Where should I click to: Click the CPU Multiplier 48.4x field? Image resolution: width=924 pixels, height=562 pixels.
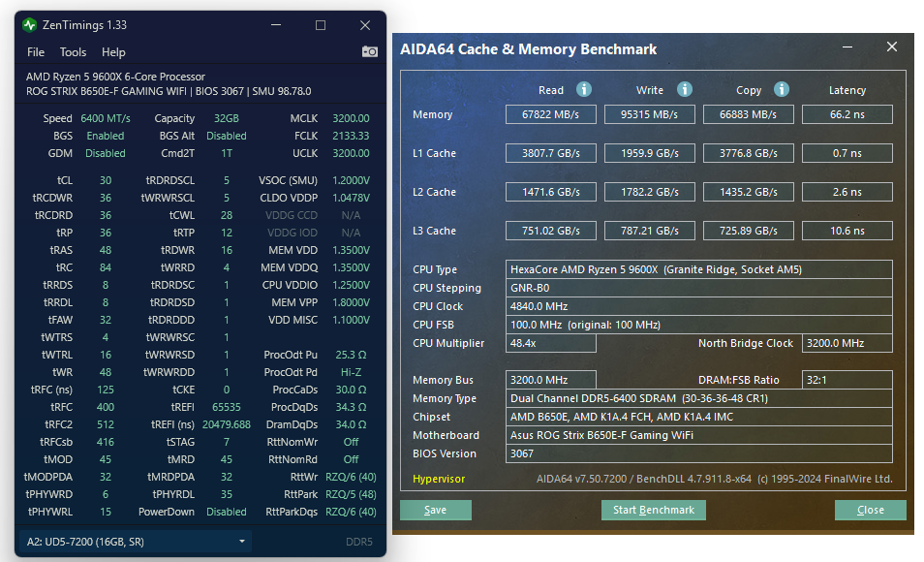[551, 343]
